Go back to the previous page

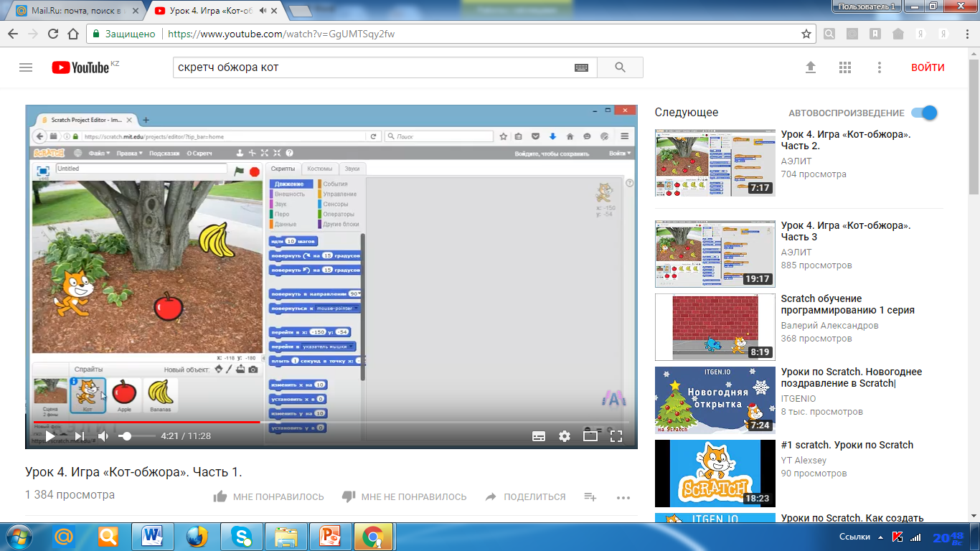click(13, 34)
